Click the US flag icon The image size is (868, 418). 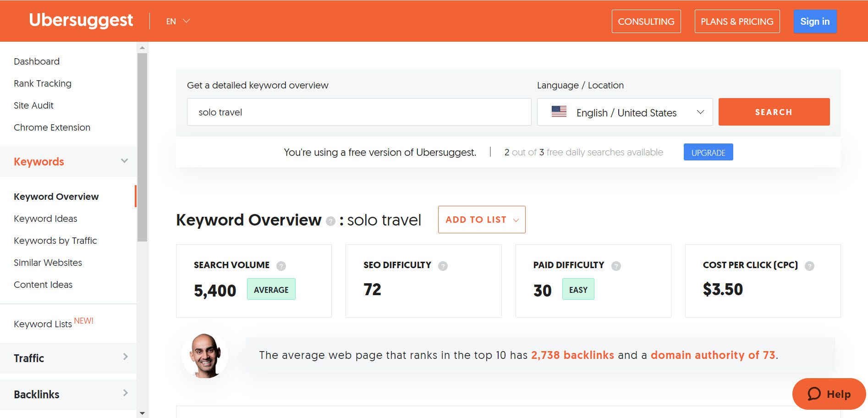tap(559, 112)
